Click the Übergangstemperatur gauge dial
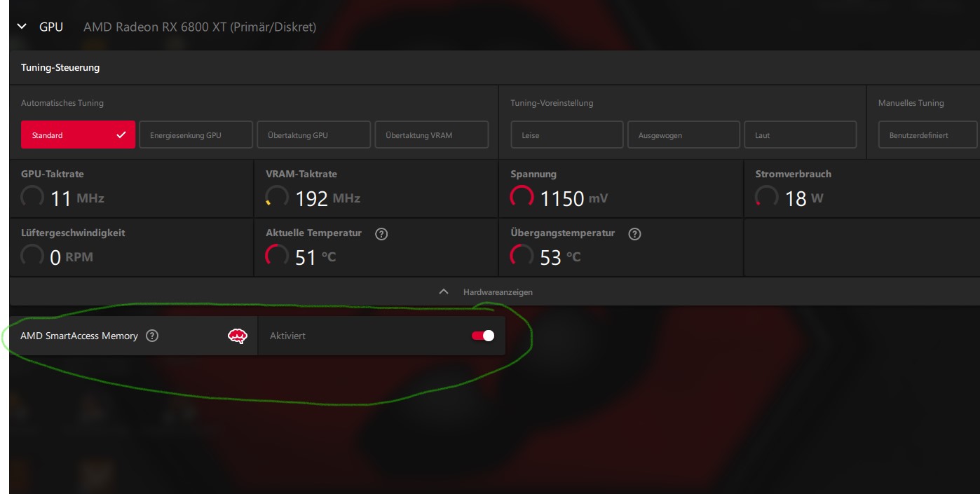 click(522, 256)
